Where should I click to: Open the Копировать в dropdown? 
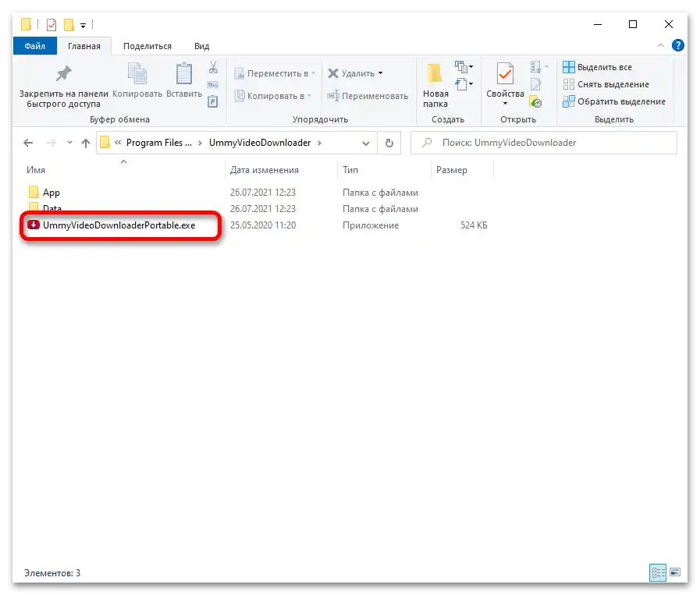(273, 96)
